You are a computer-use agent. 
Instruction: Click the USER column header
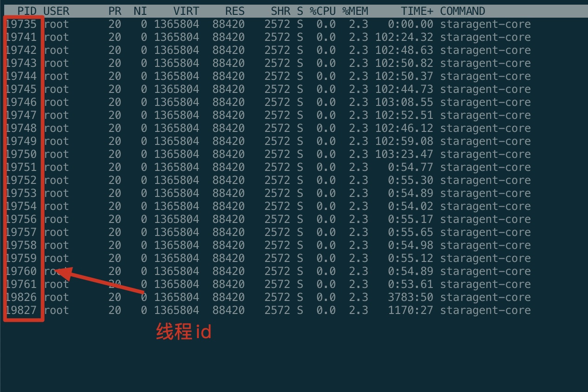tap(56, 11)
